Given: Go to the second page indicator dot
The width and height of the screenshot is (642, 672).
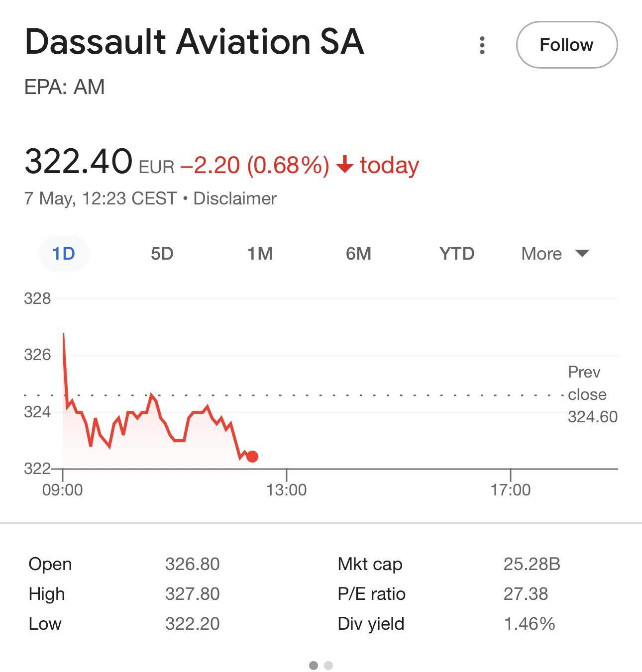Looking at the screenshot, I should click(x=328, y=665).
